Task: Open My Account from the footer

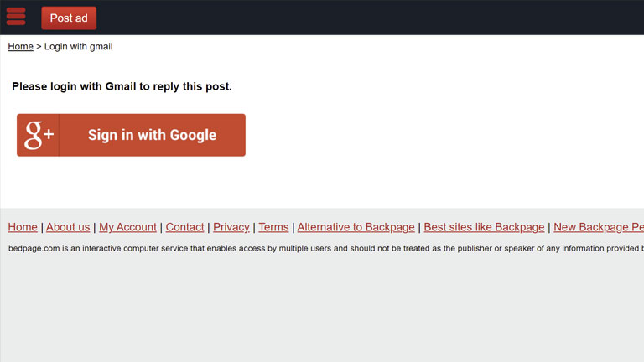Action: pyautogui.click(x=127, y=227)
